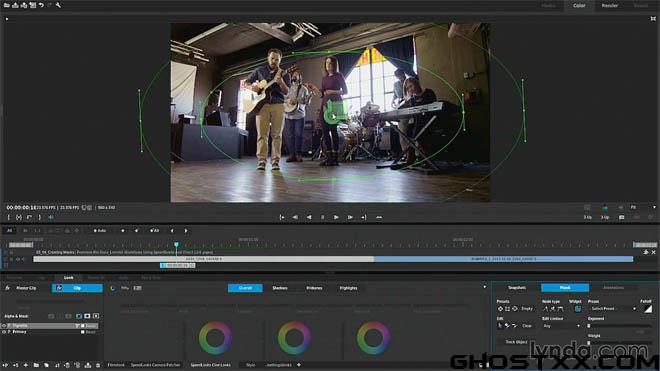
Task: Switch to the Color workspace tab
Action: tap(579, 5)
